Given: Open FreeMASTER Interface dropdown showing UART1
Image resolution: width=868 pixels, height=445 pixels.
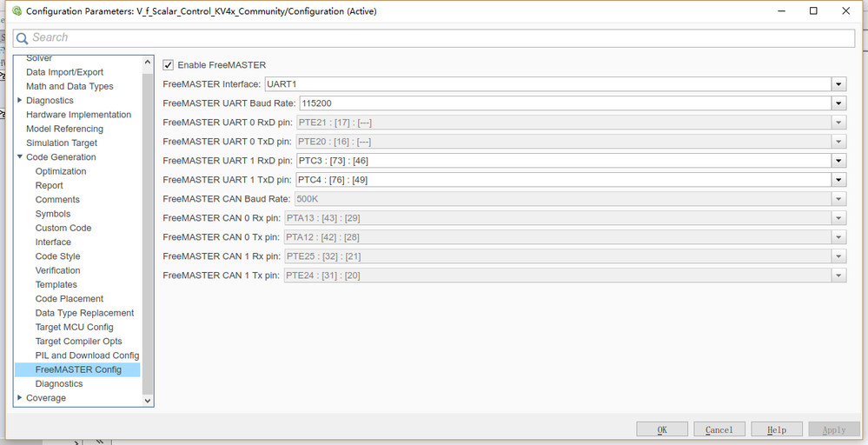Looking at the screenshot, I should (x=838, y=84).
